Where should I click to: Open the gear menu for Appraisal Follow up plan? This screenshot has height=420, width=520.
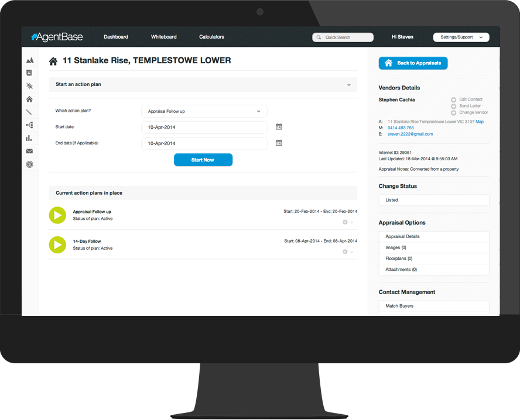(x=348, y=222)
